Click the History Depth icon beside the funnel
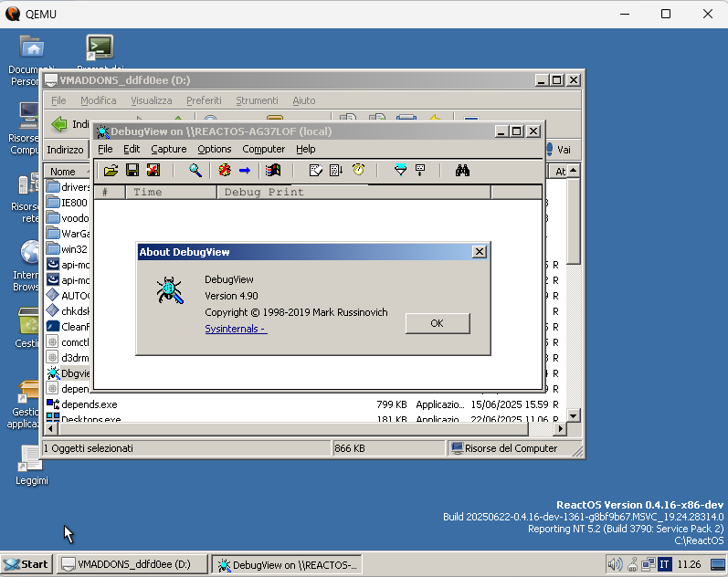Viewport: 728px width, 577px height. pos(420,171)
